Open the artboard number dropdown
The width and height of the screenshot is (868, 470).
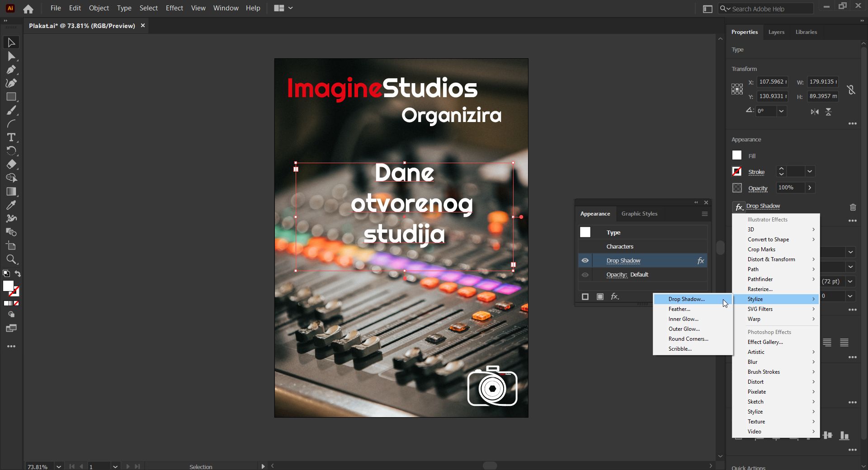click(x=115, y=466)
